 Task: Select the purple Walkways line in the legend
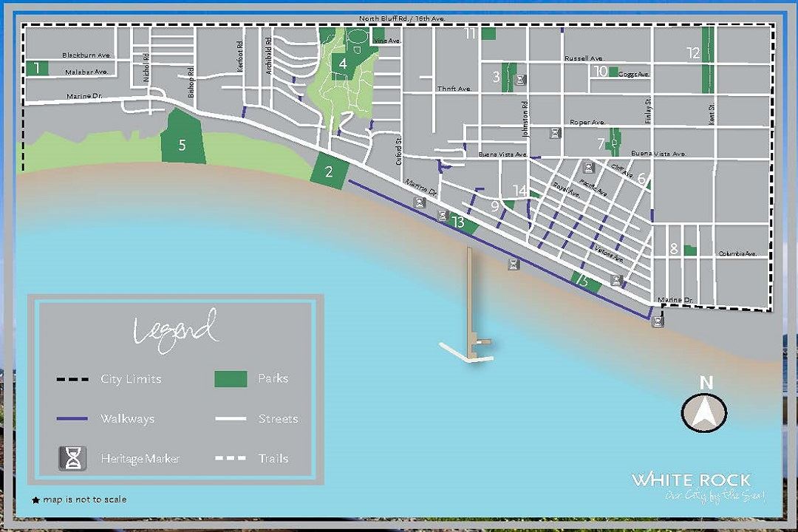(x=72, y=419)
